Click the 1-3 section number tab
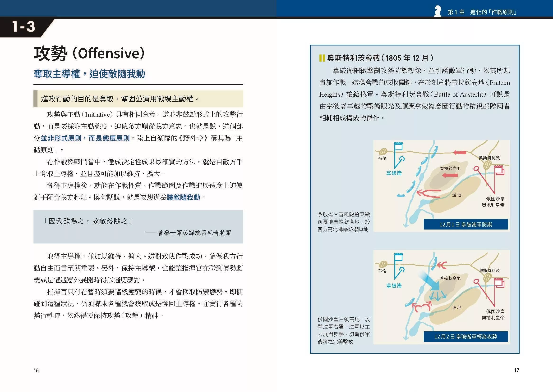The image size is (553, 392). 24,27
